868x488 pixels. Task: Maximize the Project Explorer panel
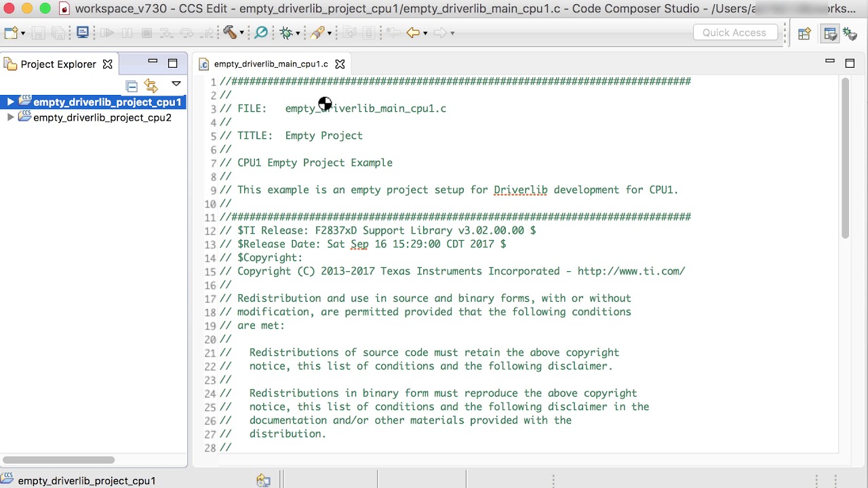pyautogui.click(x=173, y=63)
